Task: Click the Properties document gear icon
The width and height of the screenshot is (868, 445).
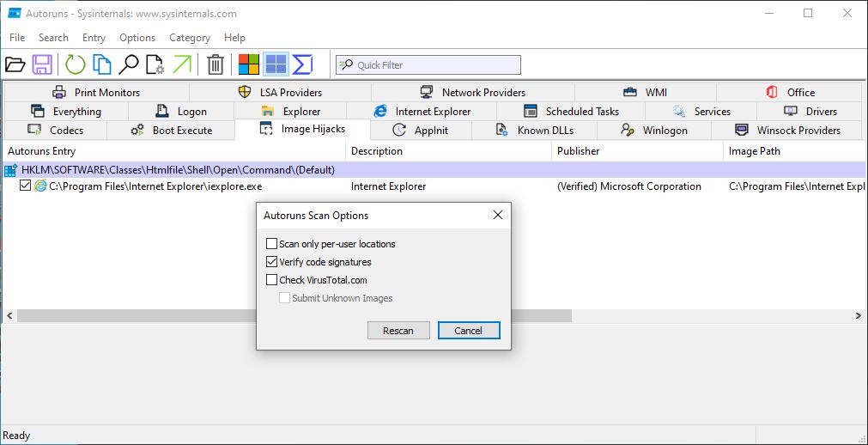Action: tap(155, 64)
